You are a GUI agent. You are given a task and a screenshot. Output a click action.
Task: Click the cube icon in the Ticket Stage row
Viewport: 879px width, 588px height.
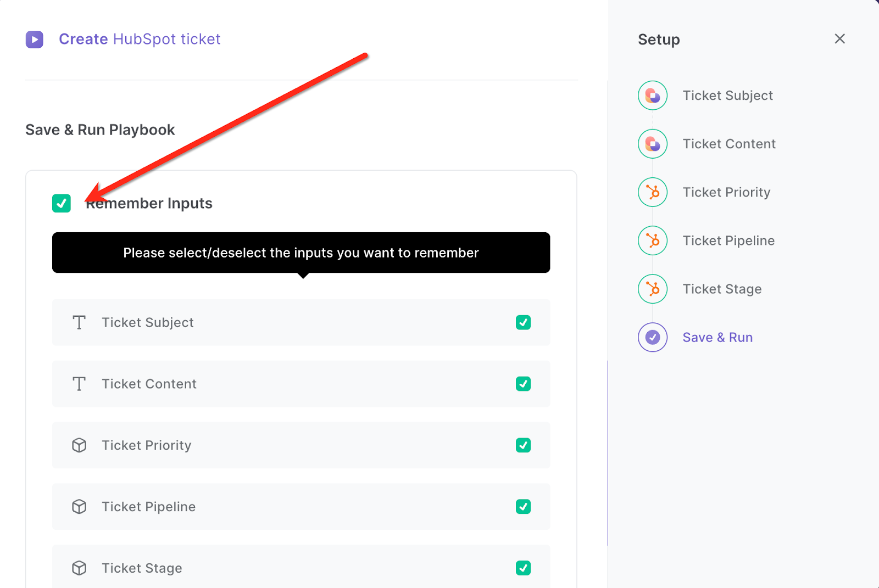coord(79,568)
